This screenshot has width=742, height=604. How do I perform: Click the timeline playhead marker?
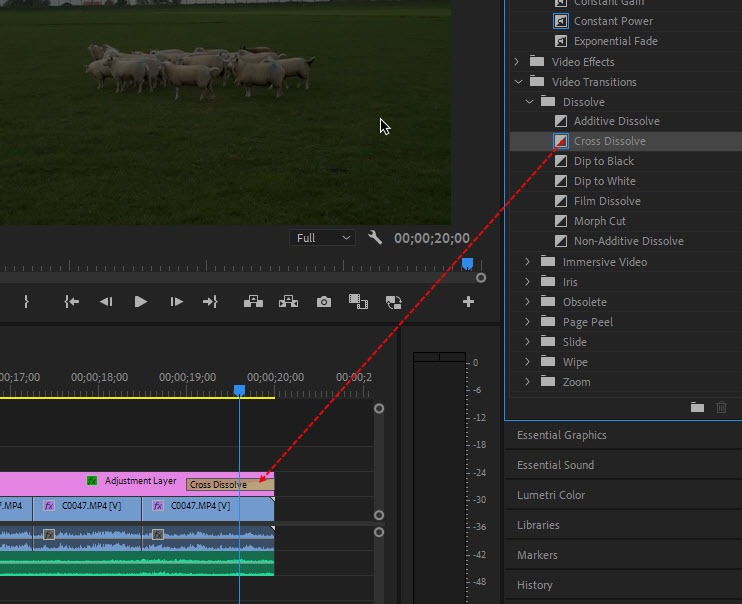pos(239,390)
